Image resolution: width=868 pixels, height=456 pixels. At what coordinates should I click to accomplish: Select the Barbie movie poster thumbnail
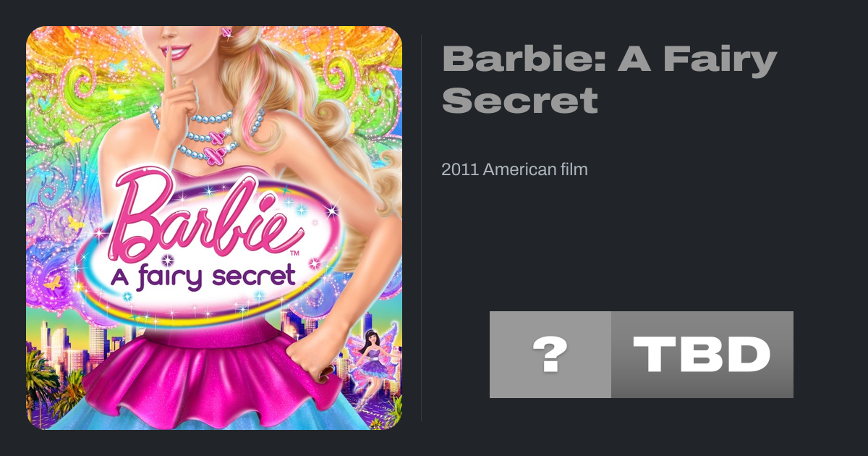pyautogui.click(x=214, y=228)
